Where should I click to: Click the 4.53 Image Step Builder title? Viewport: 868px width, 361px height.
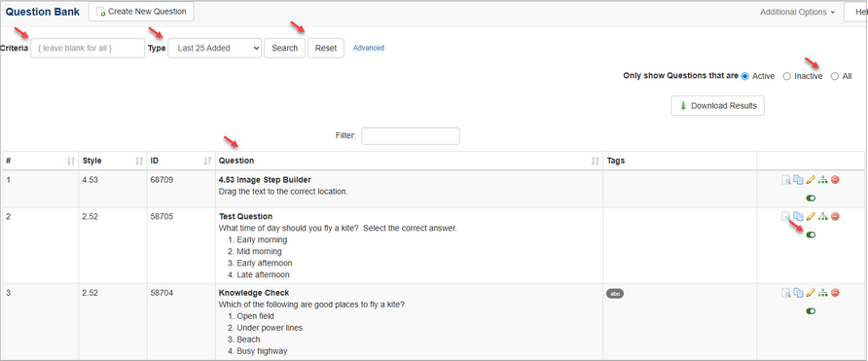(x=265, y=180)
